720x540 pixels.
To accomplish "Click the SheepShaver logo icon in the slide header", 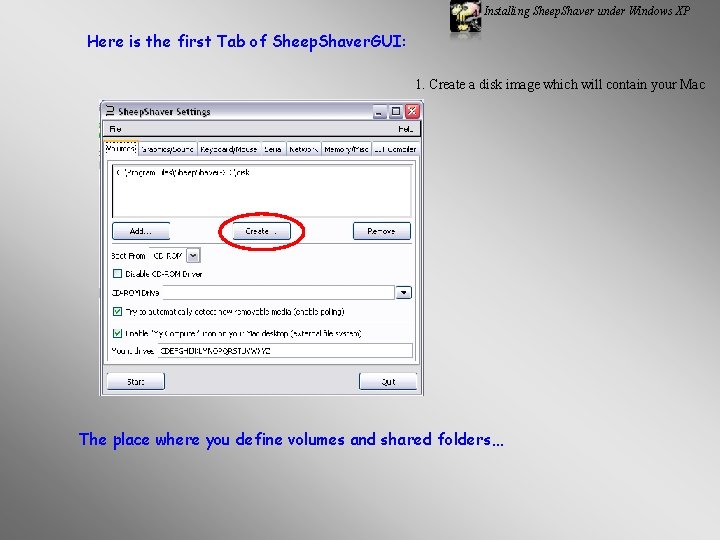I will (x=465, y=17).
